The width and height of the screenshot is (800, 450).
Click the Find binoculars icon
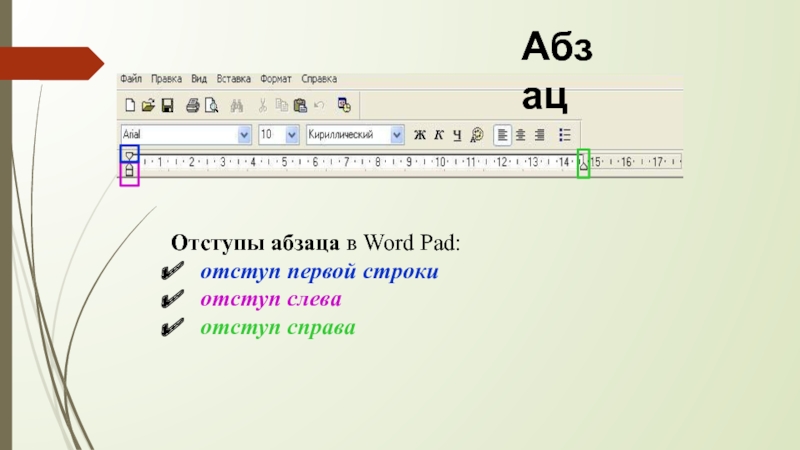coord(237,105)
